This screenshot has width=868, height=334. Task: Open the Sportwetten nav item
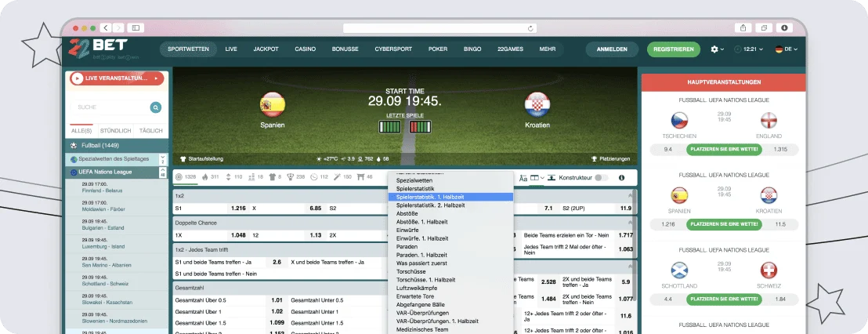coord(188,49)
